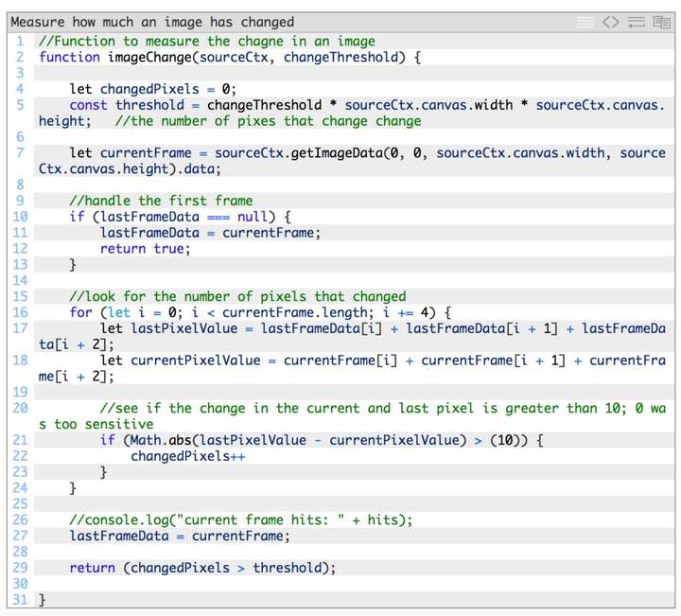681x616 pixels.
Task: Click 'lastFrameData = currentFrame;' on line 11
Action: coord(210,233)
